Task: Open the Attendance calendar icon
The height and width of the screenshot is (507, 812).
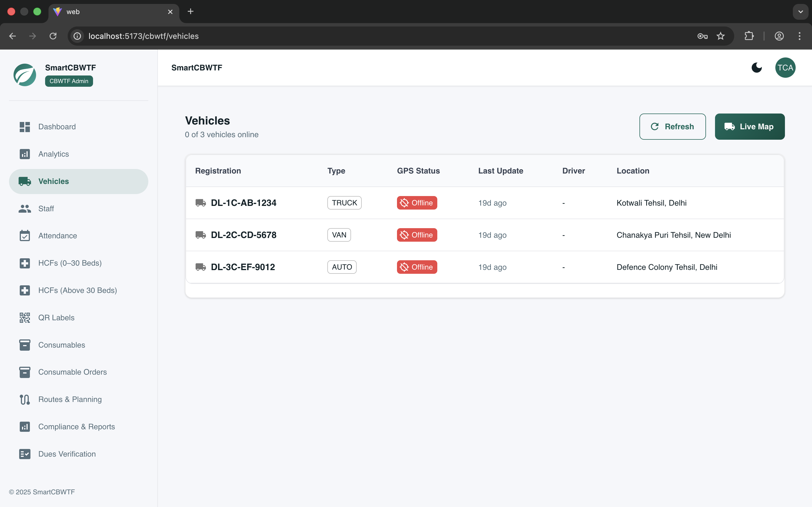Action: (25, 236)
